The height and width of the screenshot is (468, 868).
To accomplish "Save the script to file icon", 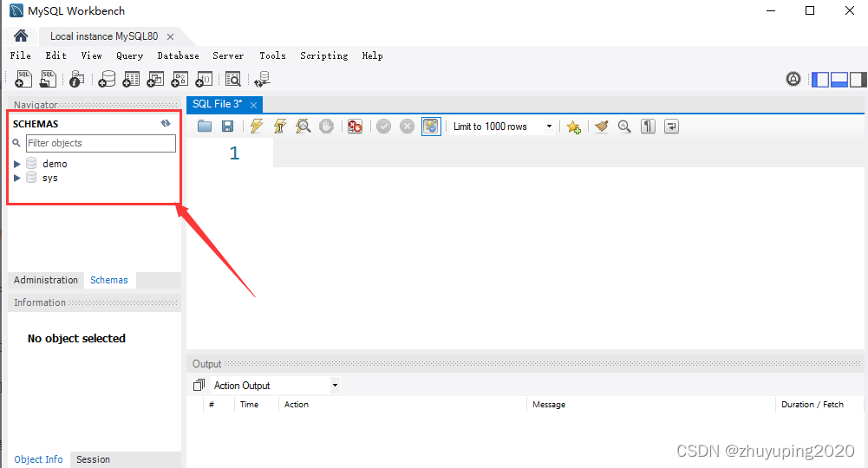I will [227, 127].
